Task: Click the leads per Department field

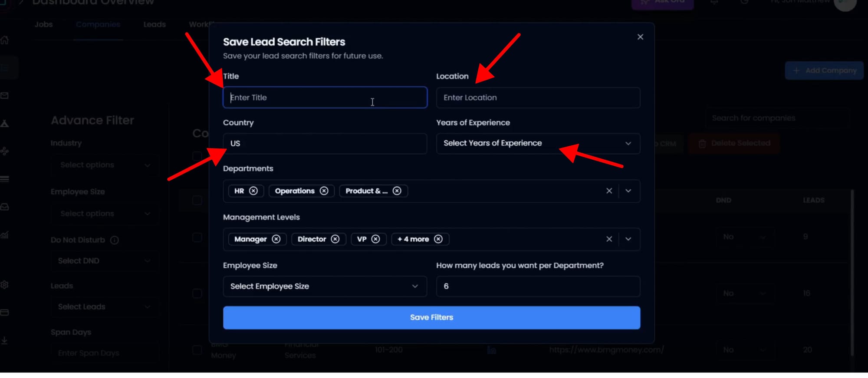Action: (x=538, y=286)
